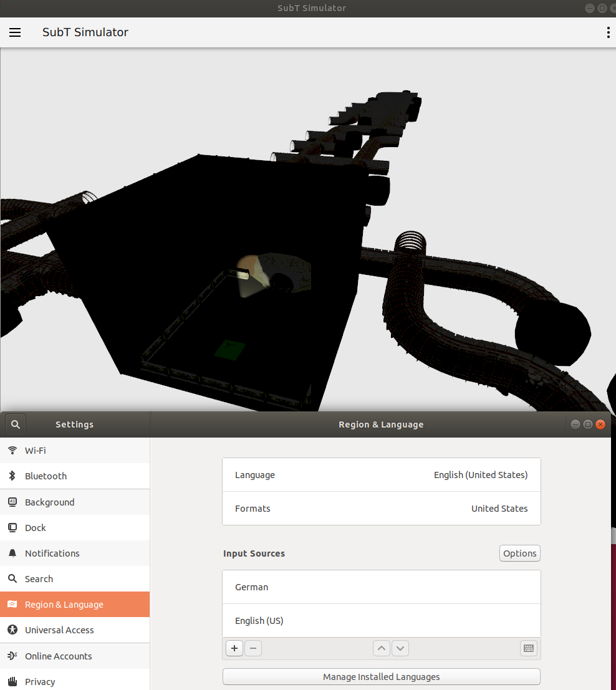Switch to the Region & Language page
This screenshot has height=690, width=616.
63,604
